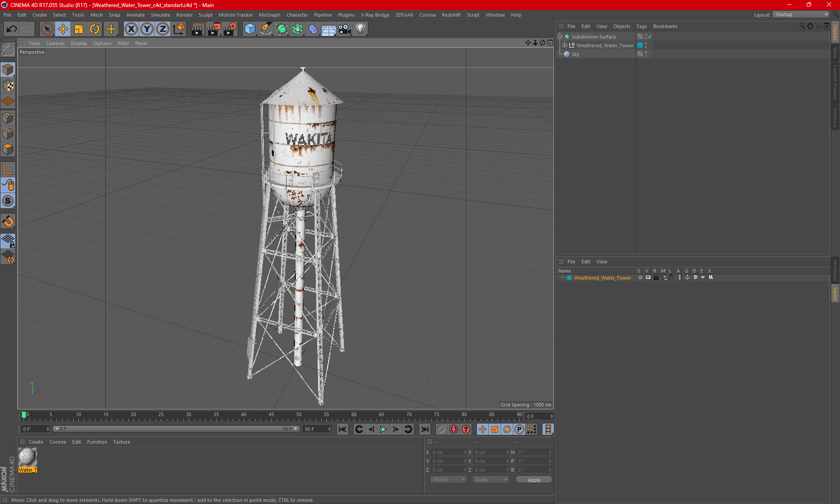Add a Camera object
The image size is (840, 504).
coord(345,29)
